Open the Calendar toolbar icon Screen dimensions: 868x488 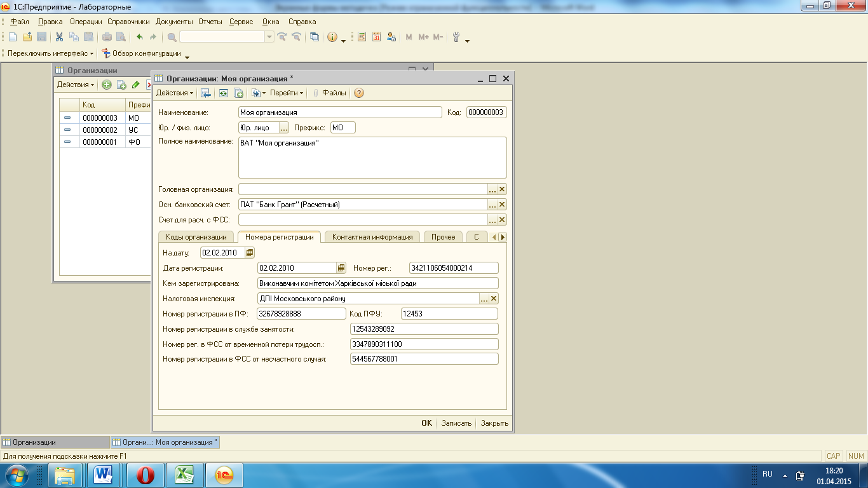(x=376, y=37)
